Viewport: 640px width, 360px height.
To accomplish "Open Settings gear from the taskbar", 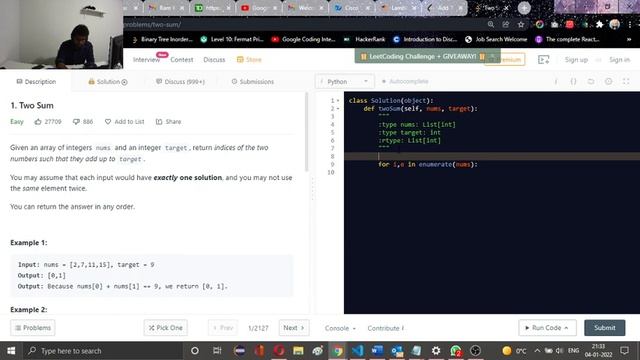I will [436, 351].
